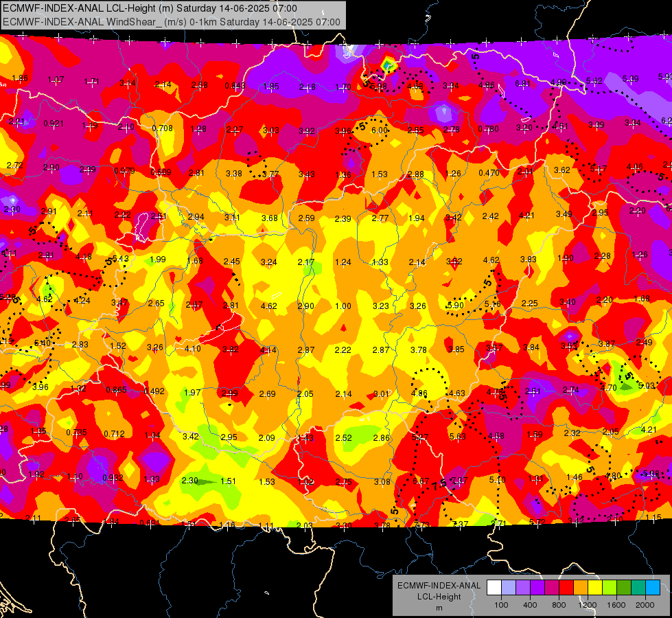The image size is (672, 618).
Task: Click the wind shear value 0.932
Action: click(x=113, y=477)
